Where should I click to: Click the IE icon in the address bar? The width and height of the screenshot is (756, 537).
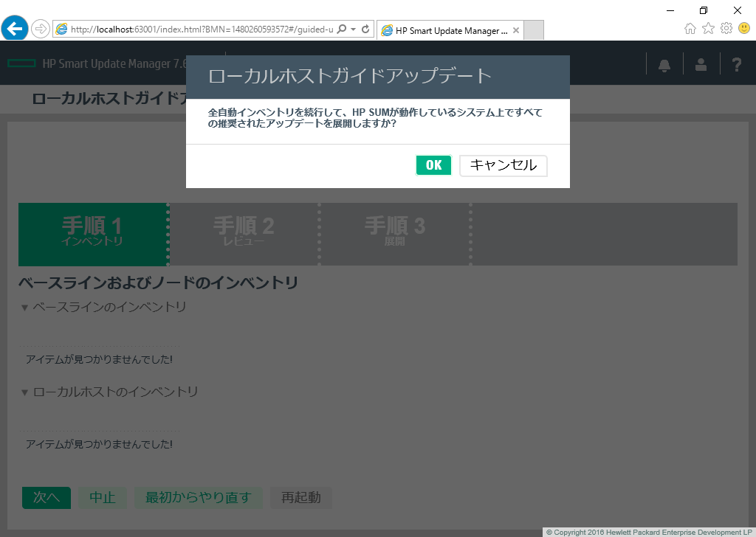[x=61, y=29]
